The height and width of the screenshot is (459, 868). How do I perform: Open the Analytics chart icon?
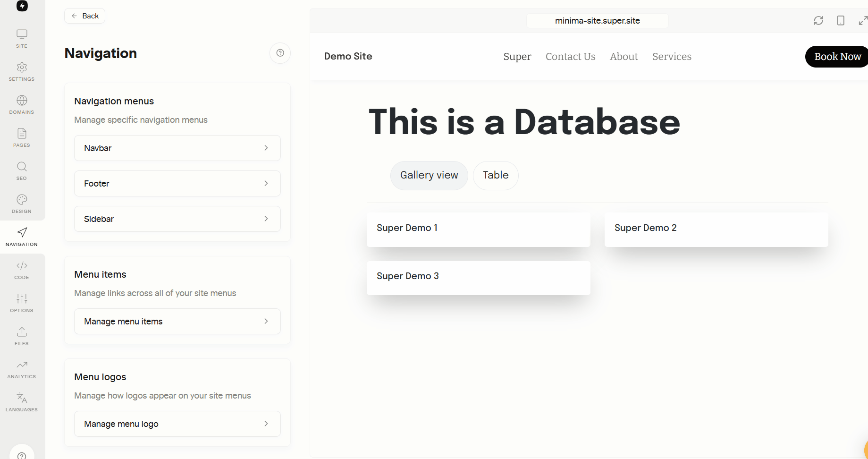22,369
